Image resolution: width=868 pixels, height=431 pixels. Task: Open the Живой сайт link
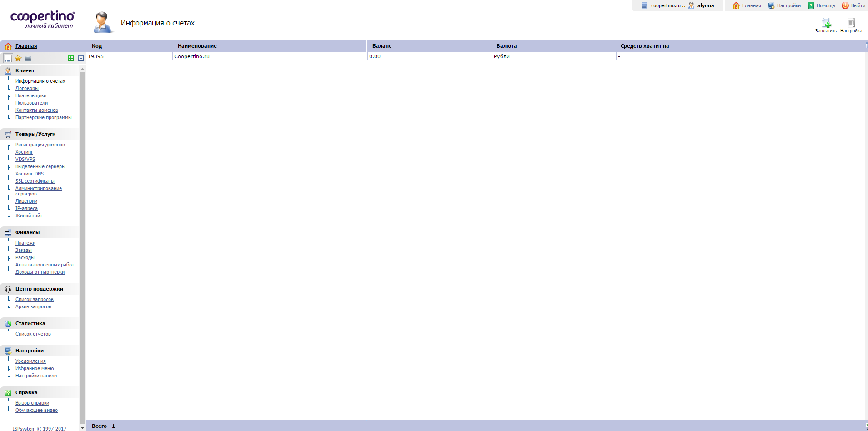click(x=29, y=215)
